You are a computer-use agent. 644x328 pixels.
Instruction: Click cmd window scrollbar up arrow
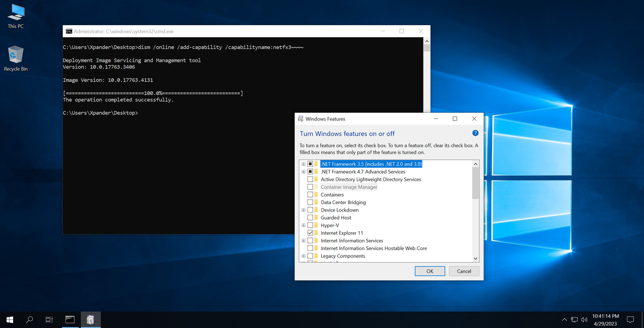click(x=427, y=41)
